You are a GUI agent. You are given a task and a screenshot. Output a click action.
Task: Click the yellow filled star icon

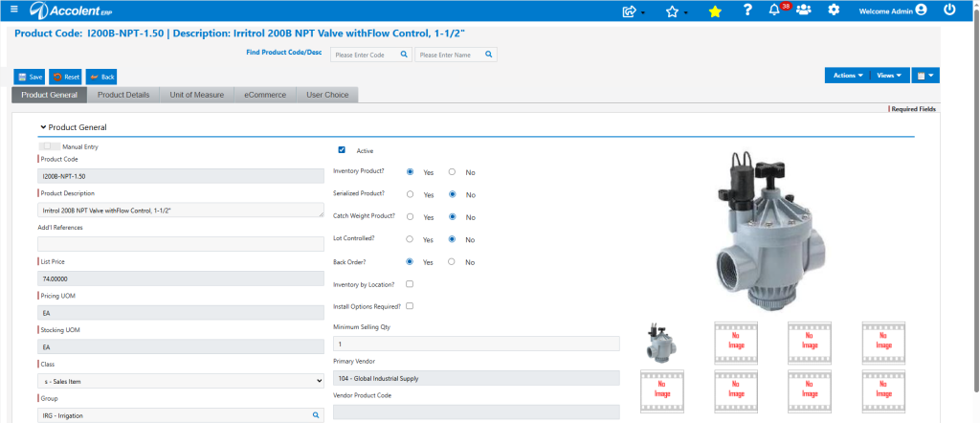(x=715, y=11)
